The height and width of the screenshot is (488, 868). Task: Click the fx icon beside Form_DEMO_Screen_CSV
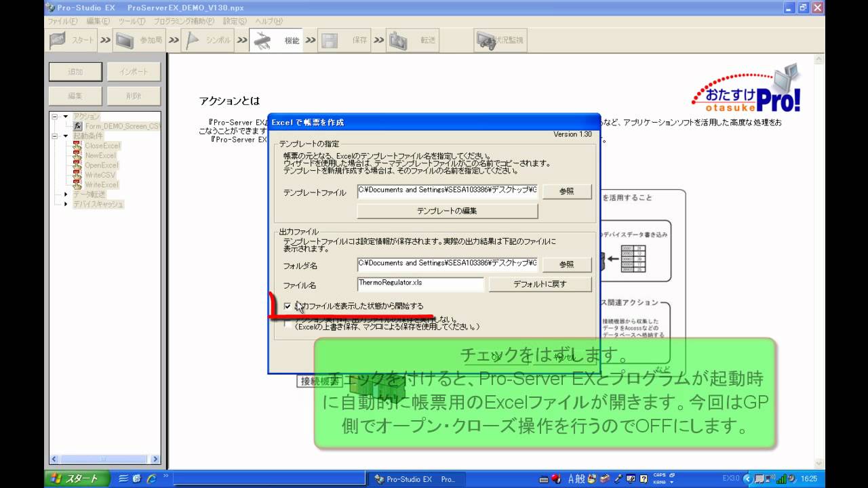(78, 126)
